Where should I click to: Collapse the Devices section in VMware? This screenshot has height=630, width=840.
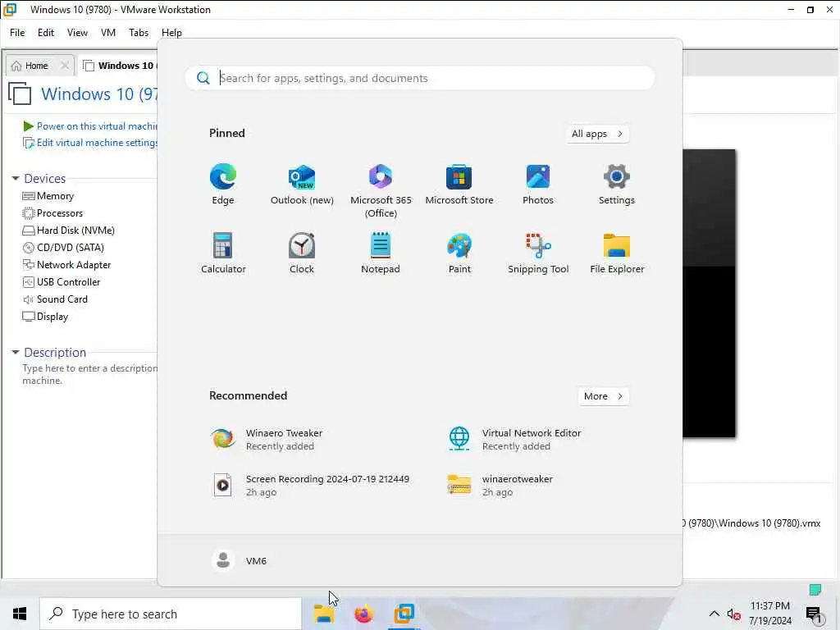point(16,178)
